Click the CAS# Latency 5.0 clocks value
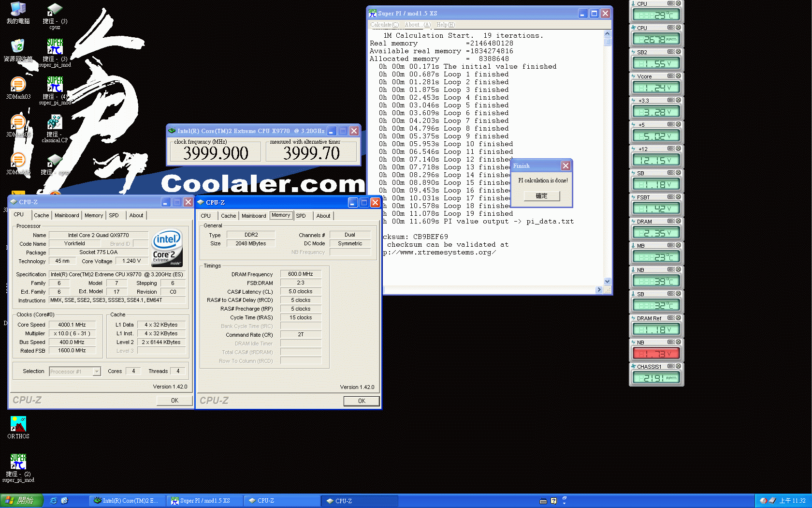The width and height of the screenshot is (812, 508). [x=301, y=292]
